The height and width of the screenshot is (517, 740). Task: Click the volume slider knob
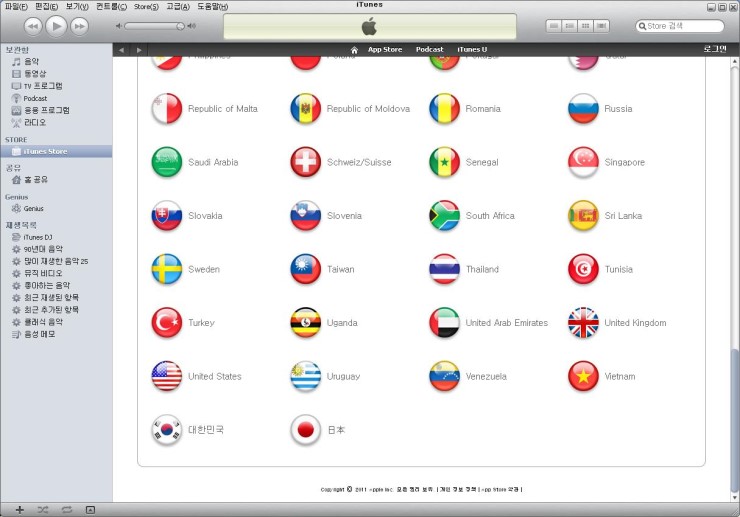pyautogui.click(x=180, y=26)
